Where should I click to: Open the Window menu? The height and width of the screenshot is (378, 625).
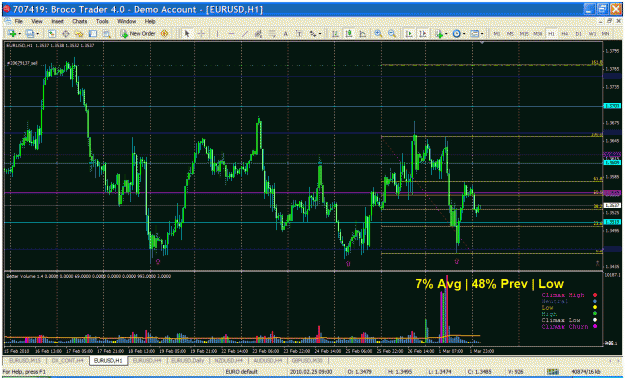coord(126,21)
